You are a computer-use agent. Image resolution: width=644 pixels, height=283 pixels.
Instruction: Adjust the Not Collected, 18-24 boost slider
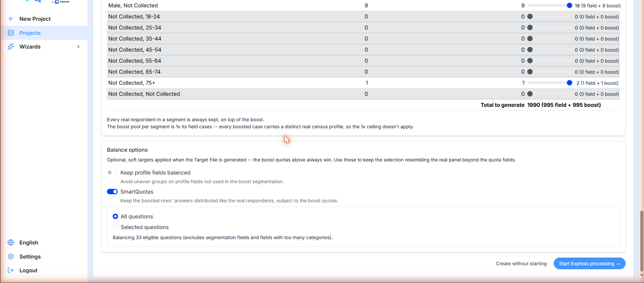pyautogui.click(x=549, y=16)
